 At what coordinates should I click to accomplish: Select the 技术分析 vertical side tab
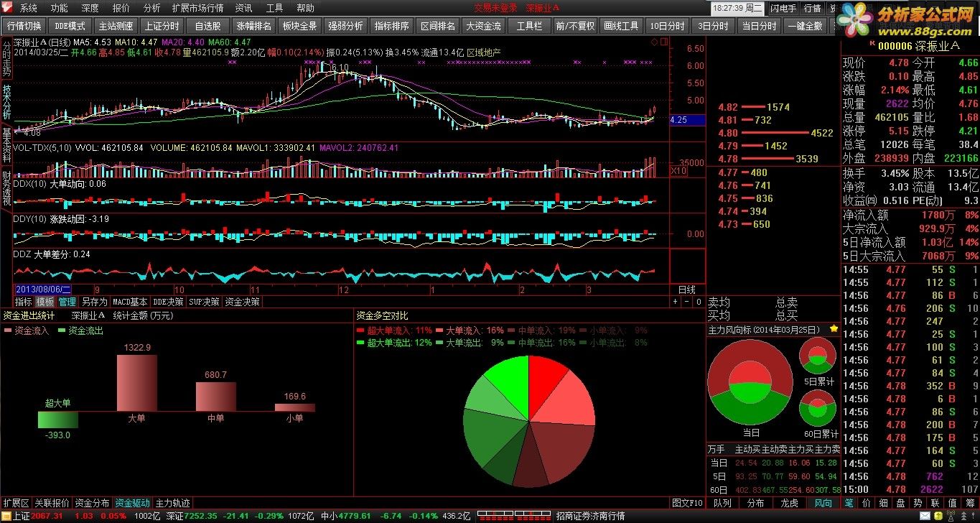tap(6, 101)
